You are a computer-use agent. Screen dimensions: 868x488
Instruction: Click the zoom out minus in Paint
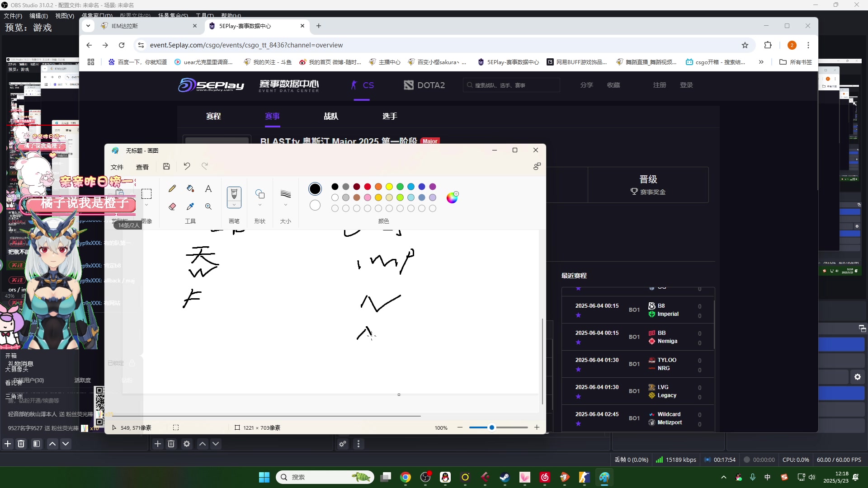pos(460,427)
